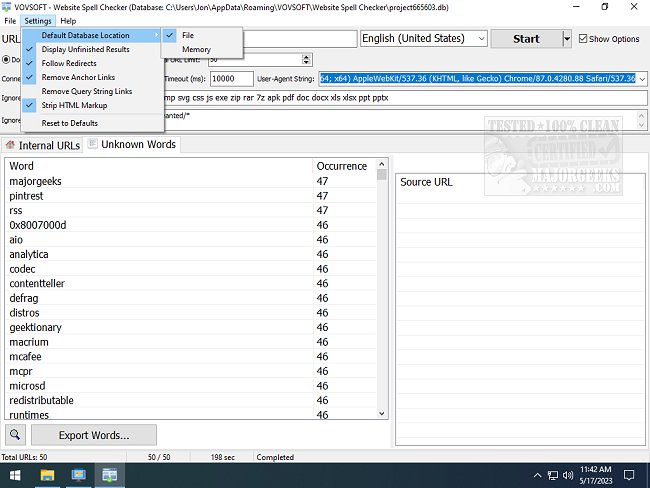650x488 pixels.
Task: Click the Website Spell Checker taskbar icon
Action: (x=109, y=475)
